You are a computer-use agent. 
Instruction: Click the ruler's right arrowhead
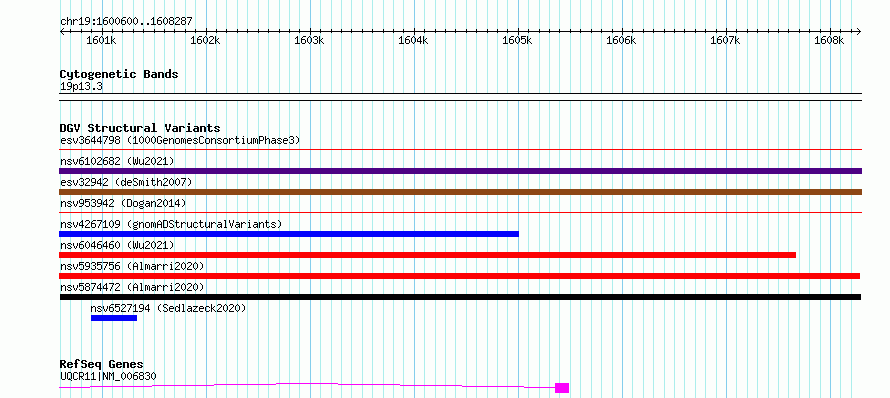[859, 31]
